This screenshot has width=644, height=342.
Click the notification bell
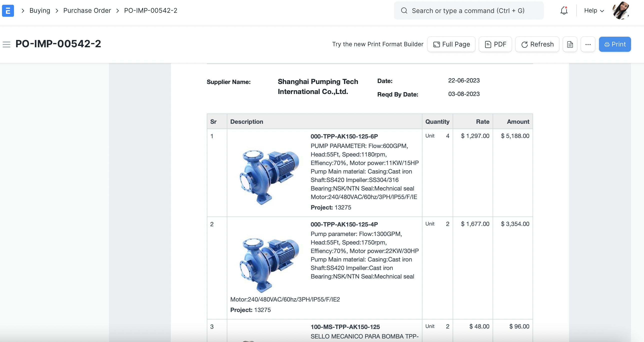(x=564, y=10)
